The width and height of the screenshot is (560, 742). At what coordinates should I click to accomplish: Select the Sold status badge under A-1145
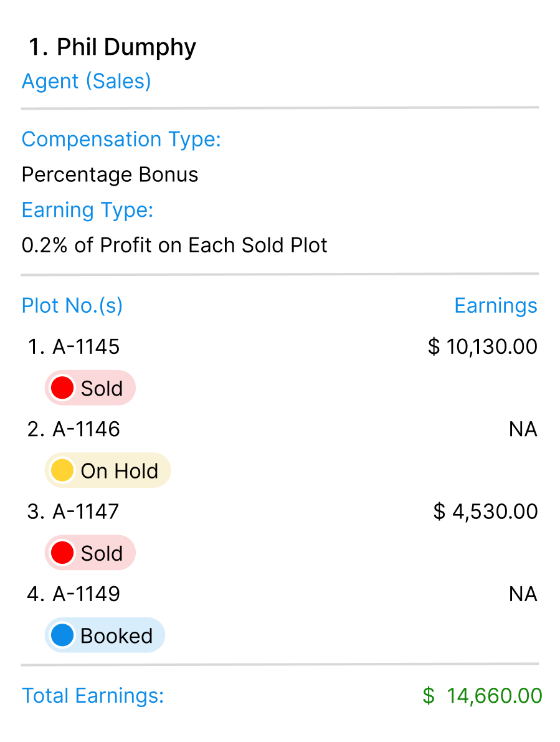pos(90,388)
